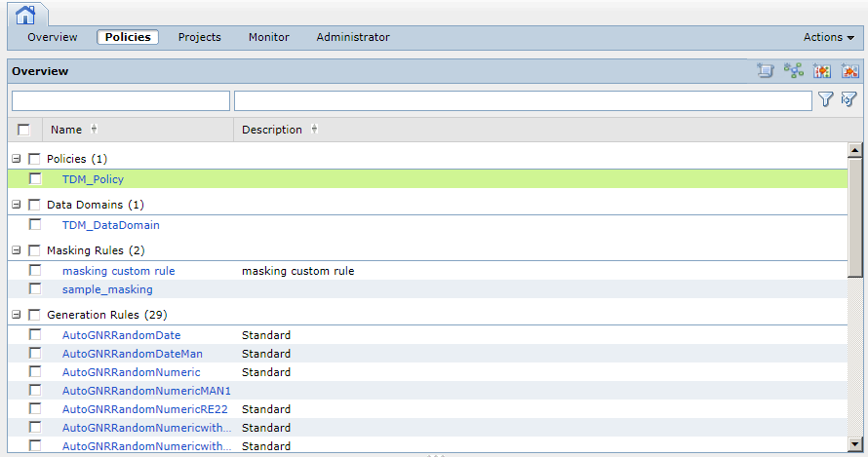Image resolution: width=868 pixels, height=457 pixels.
Task: Tick the AutoGNRRandomDateMan checkbox
Action: [x=35, y=353]
